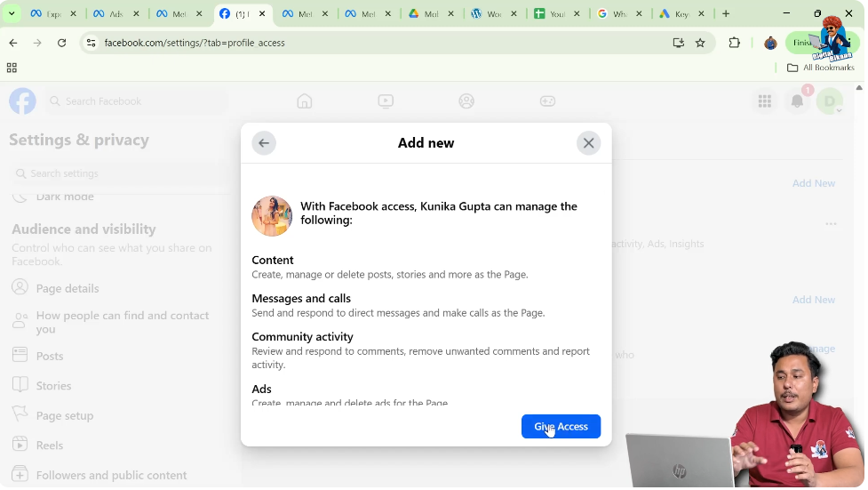Click the Page details person icon
This screenshot has width=868, height=490.
point(20,287)
